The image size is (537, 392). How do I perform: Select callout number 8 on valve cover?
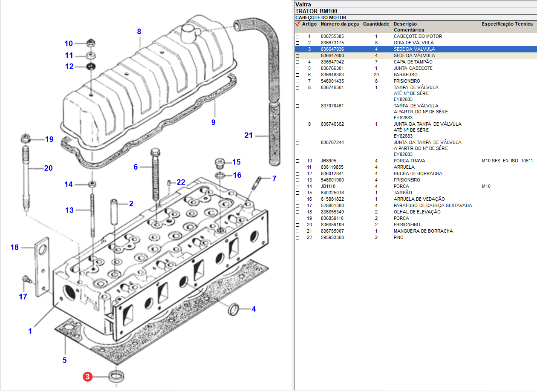point(139,32)
